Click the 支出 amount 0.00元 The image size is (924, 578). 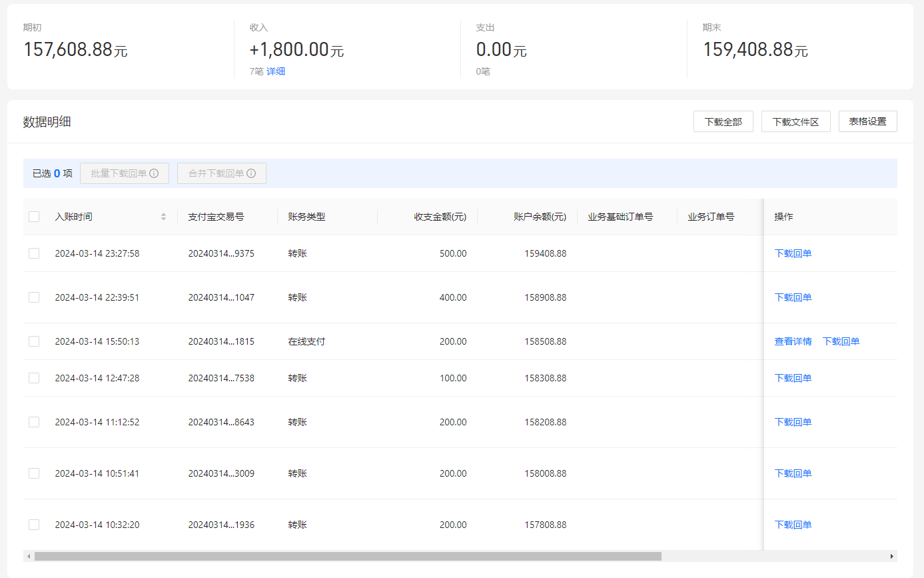[501, 50]
